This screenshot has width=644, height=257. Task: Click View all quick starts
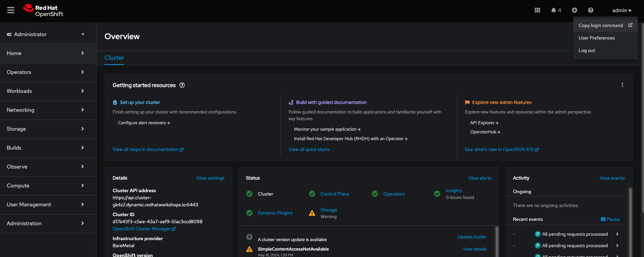tap(309, 149)
